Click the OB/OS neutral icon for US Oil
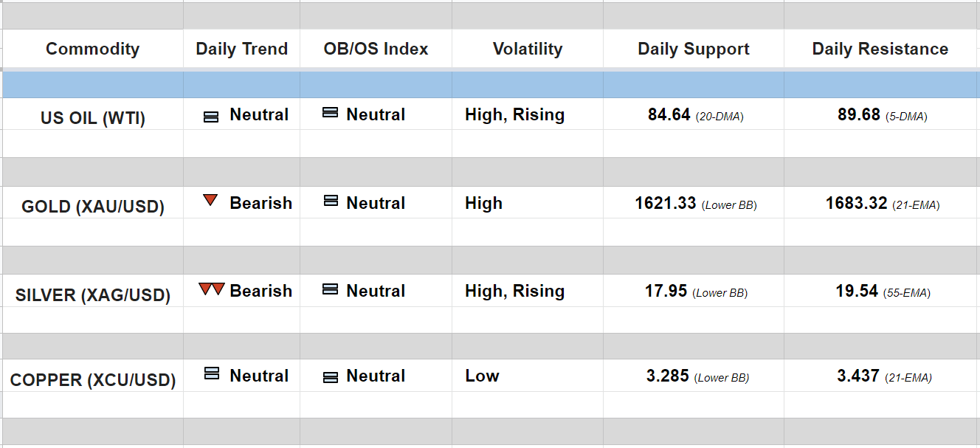The image size is (980, 448). coord(331,113)
